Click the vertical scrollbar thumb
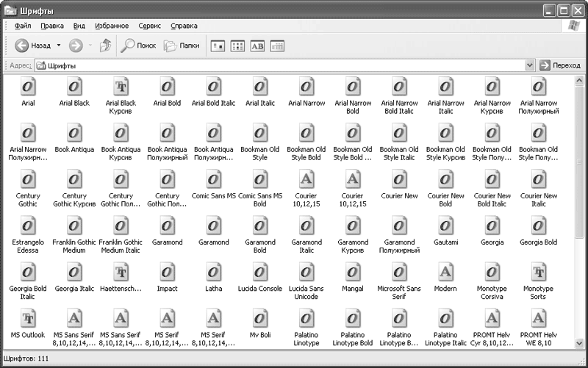This screenshot has width=588, height=368. 579,162
